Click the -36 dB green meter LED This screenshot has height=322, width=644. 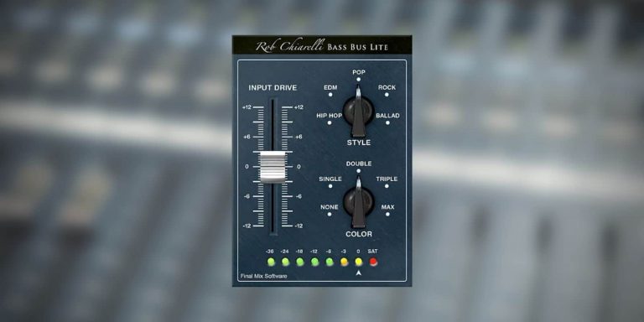point(271,262)
